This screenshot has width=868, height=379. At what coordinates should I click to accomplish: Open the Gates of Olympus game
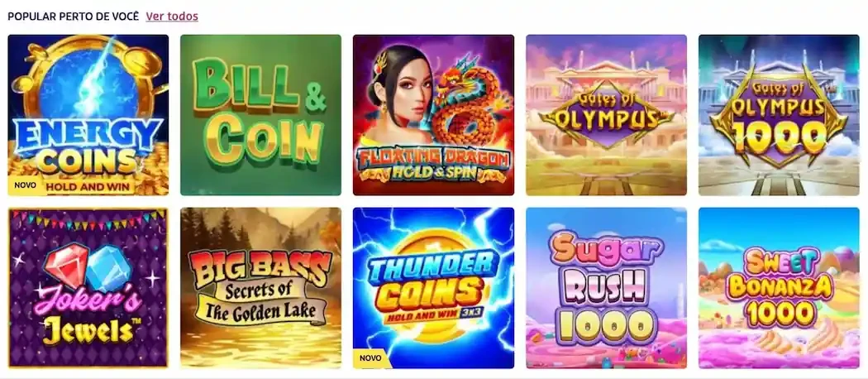[606, 115]
